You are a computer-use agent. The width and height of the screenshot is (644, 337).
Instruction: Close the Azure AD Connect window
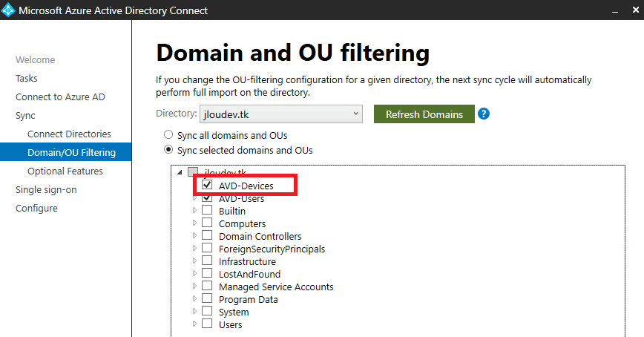[635, 10]
